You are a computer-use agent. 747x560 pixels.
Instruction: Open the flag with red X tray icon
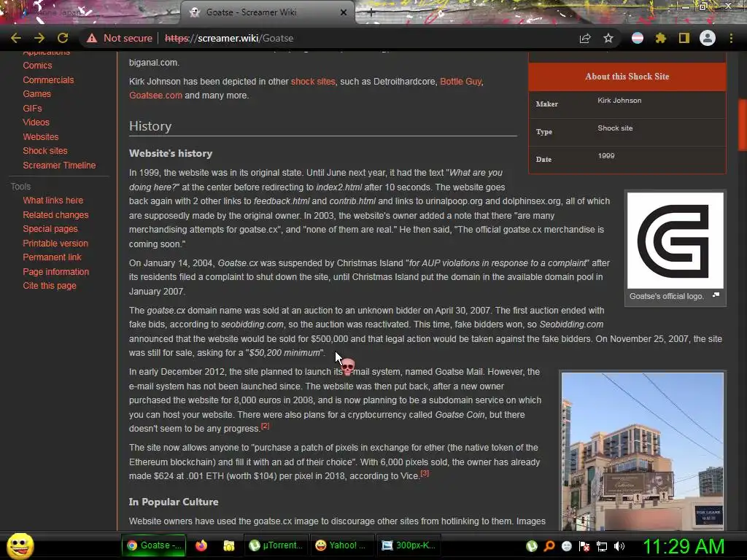coord(584,546)
